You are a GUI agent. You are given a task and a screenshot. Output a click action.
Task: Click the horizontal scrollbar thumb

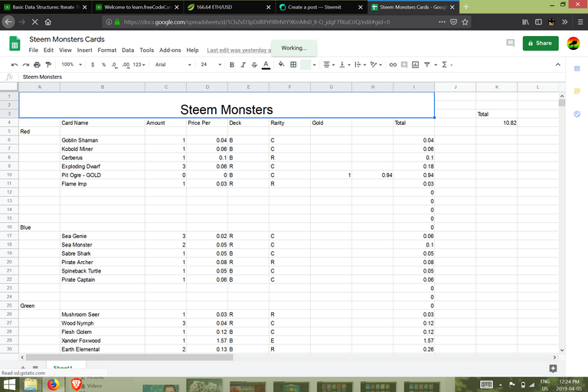pos(129,358)
